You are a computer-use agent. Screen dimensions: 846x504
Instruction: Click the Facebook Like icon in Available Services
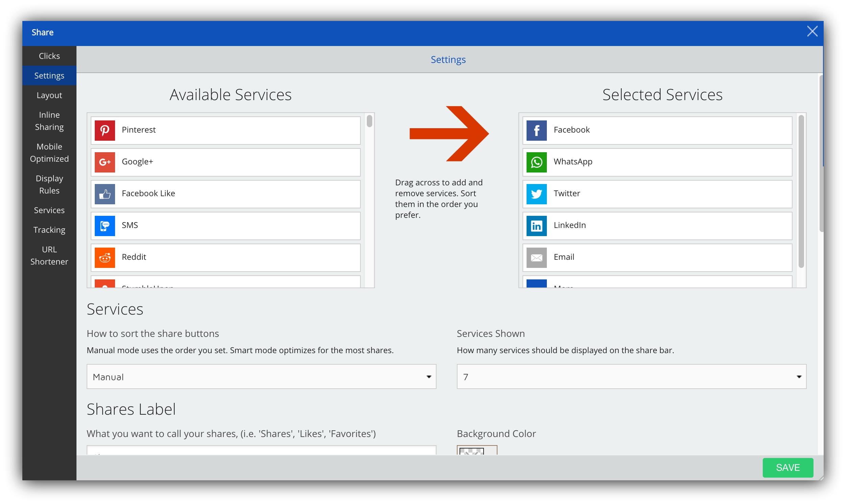click(x=105, y=193)
